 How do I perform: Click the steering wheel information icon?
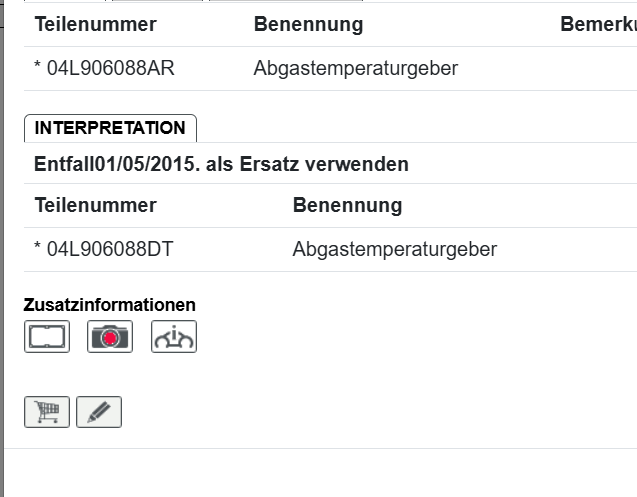tap(174, 337)
